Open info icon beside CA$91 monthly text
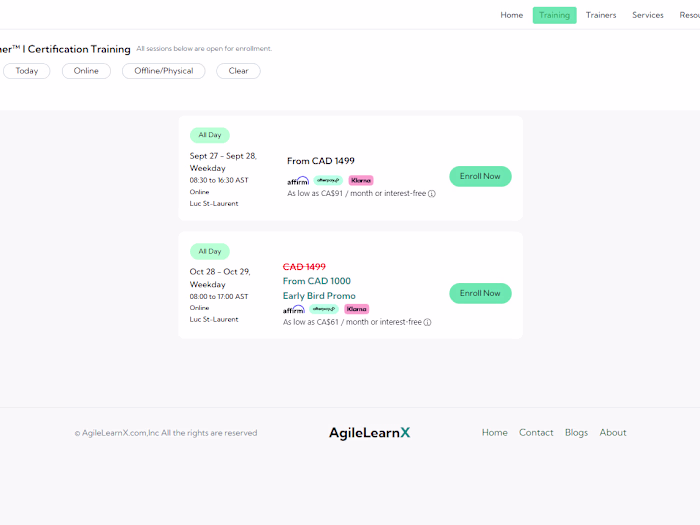Screen dimensions: 700x525 click(432, 194)
